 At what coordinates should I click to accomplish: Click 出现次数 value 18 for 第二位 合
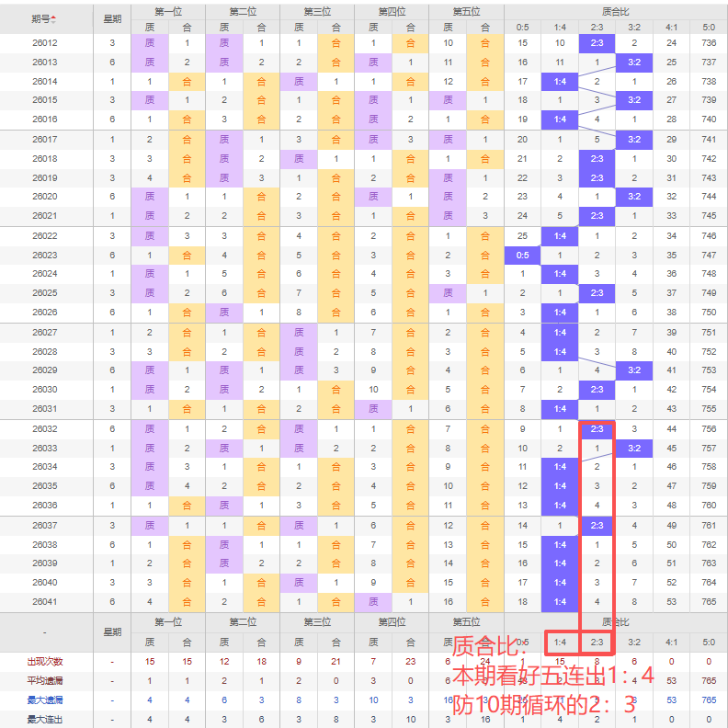(261, 662)
